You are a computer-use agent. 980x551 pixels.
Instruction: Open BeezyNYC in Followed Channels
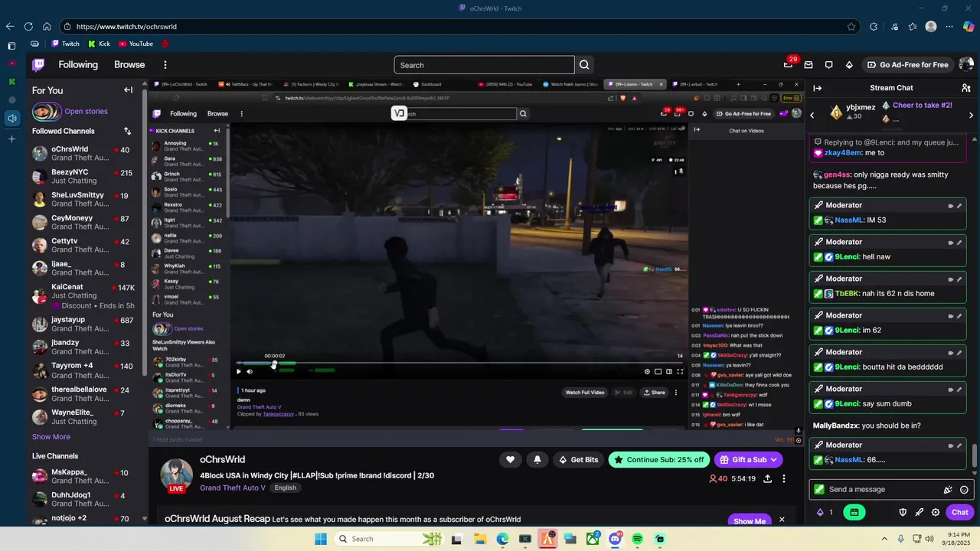point(84,177)
